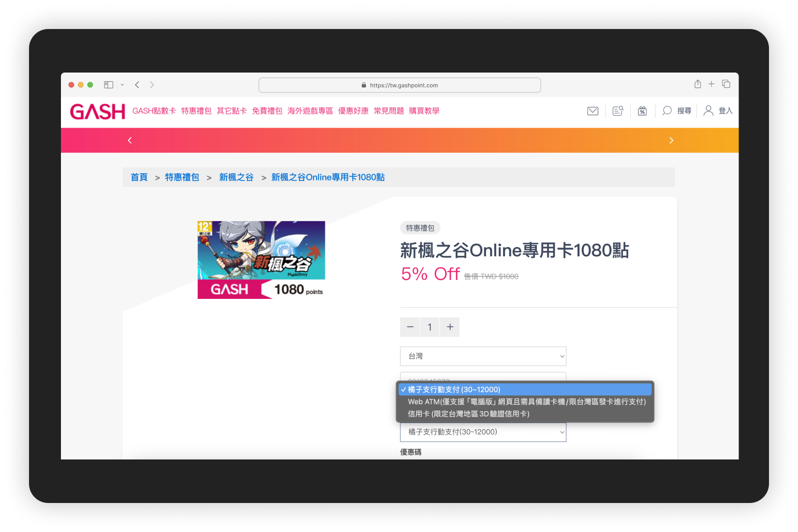This screenshot has height=532, width=798.
Task: Add a new Safari tab
Action: click(711, 84)
